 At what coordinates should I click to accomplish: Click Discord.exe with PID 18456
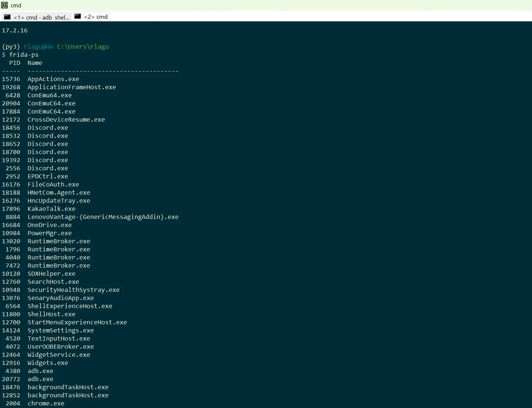point(48,128)
